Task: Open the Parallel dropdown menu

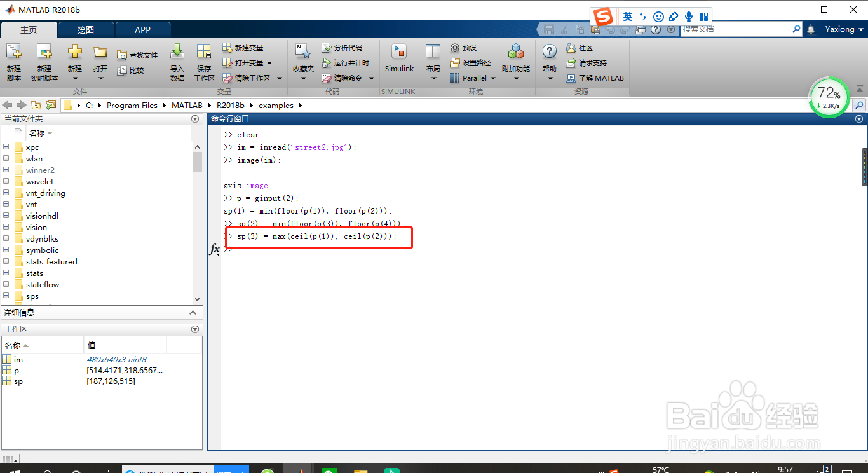Action: (472, 78)
